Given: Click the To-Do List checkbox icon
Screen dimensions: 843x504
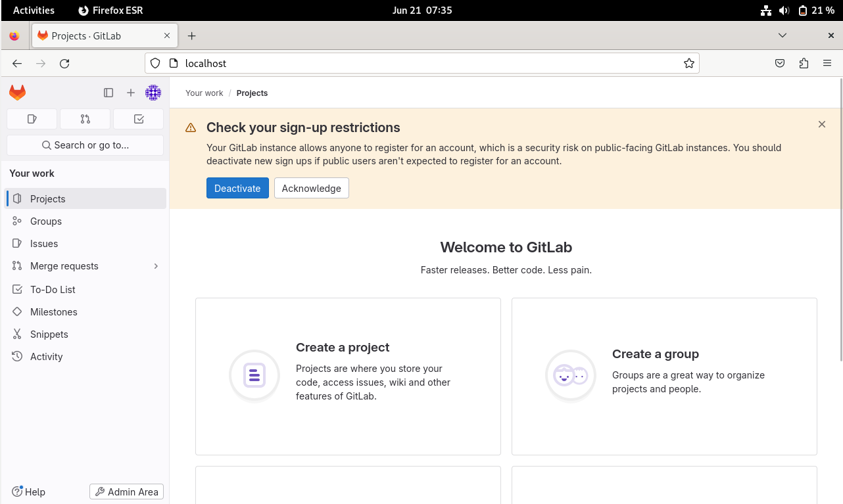Looking at the screenshot, I should 17,289.
